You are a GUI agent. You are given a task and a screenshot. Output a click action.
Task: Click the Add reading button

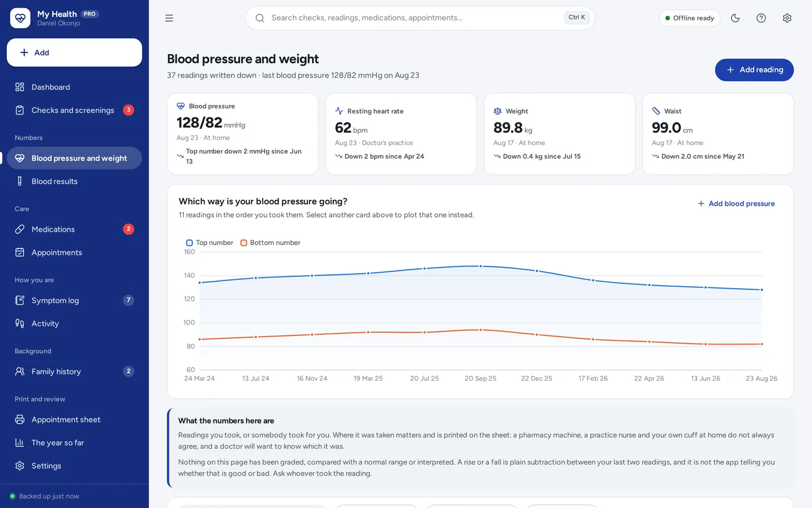coord(754,70)
